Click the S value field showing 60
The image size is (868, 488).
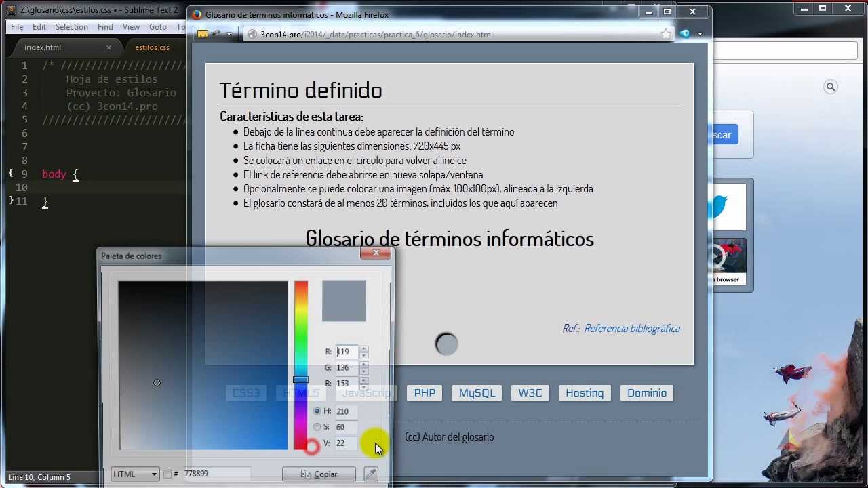coord(347,427)
